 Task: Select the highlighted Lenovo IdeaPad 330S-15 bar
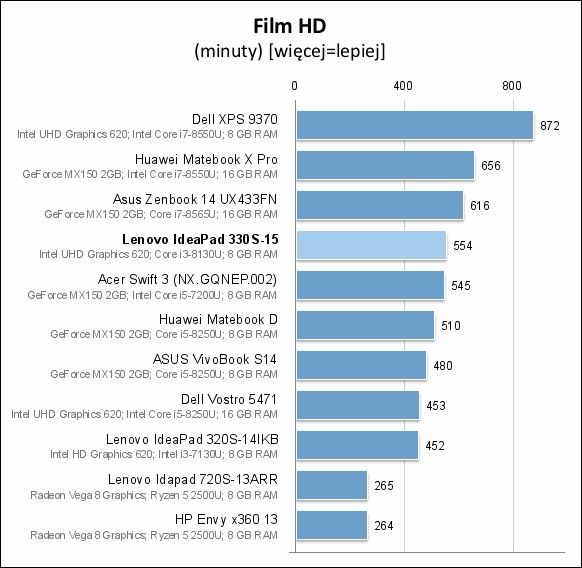tap(371, 245)
